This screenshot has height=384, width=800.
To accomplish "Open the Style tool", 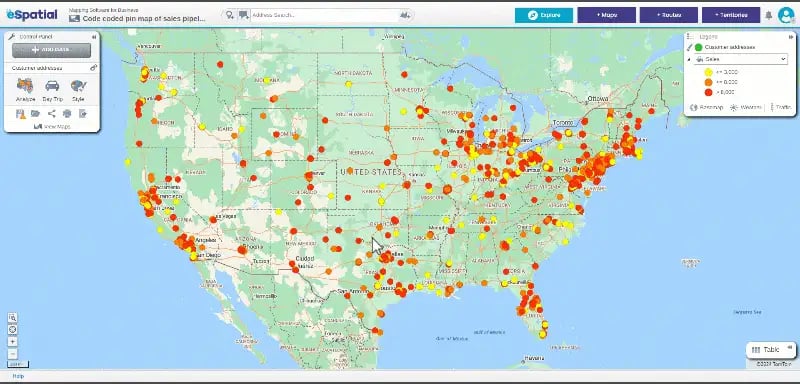I will click(78, 89).
